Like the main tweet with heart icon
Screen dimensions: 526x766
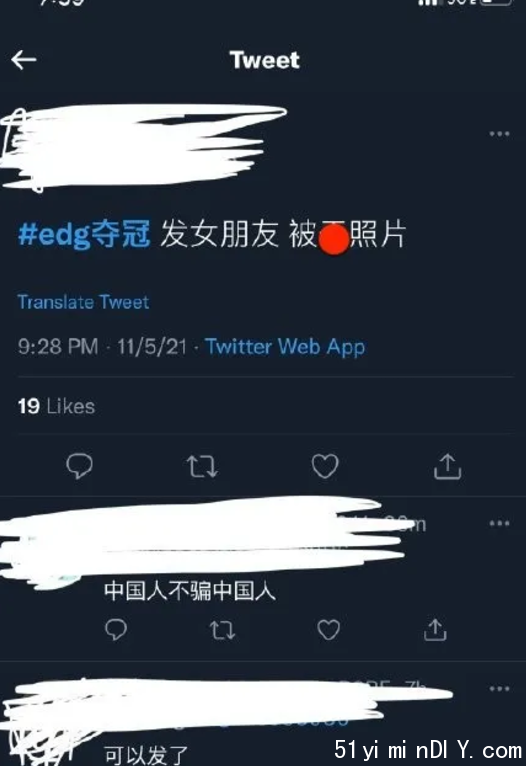click(x=325, y=466)
